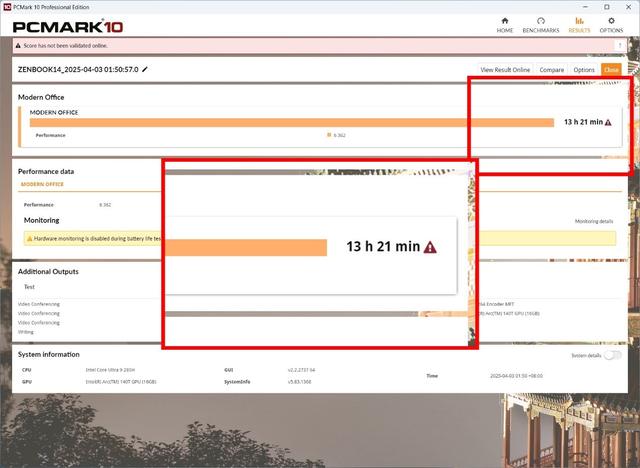
Task: Click the Intel Arc 140T GPU value in System information
Action: pos(121,382)
